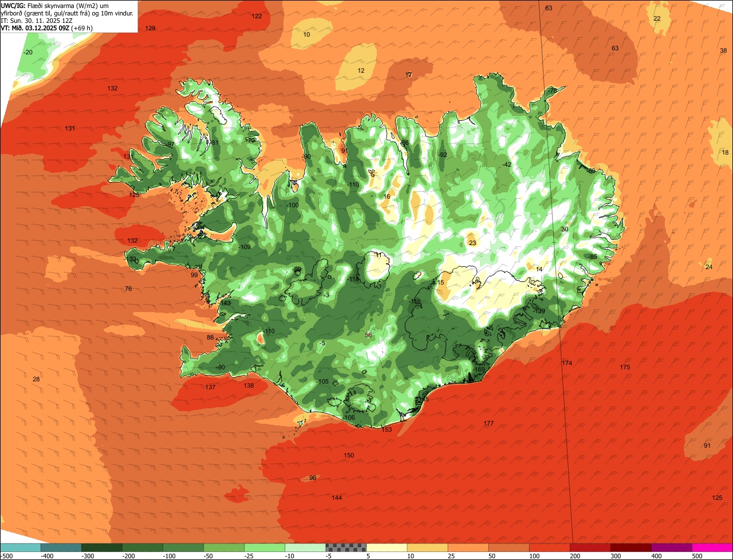Click the map value 96
This screenshot has height=560, width=733.
point(313,478)
